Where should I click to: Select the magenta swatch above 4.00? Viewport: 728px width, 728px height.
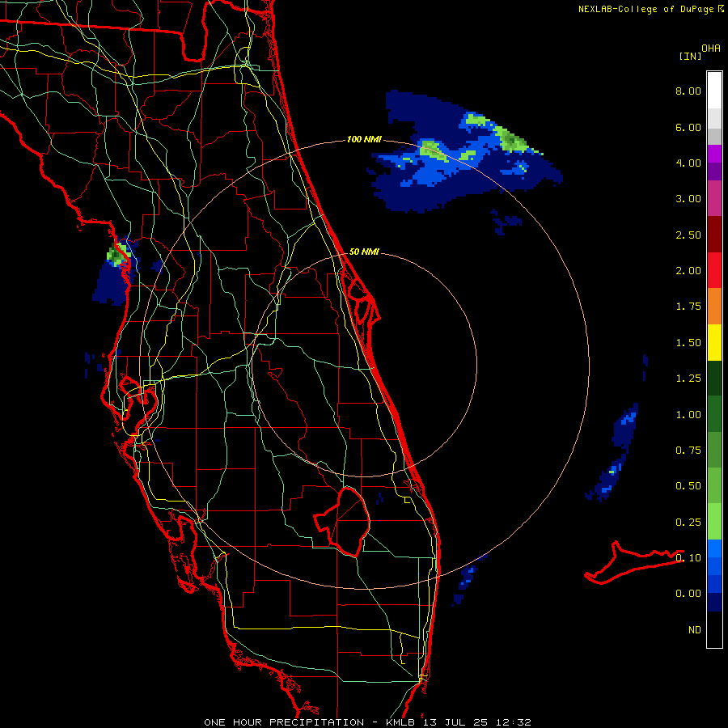click(714, 154)
